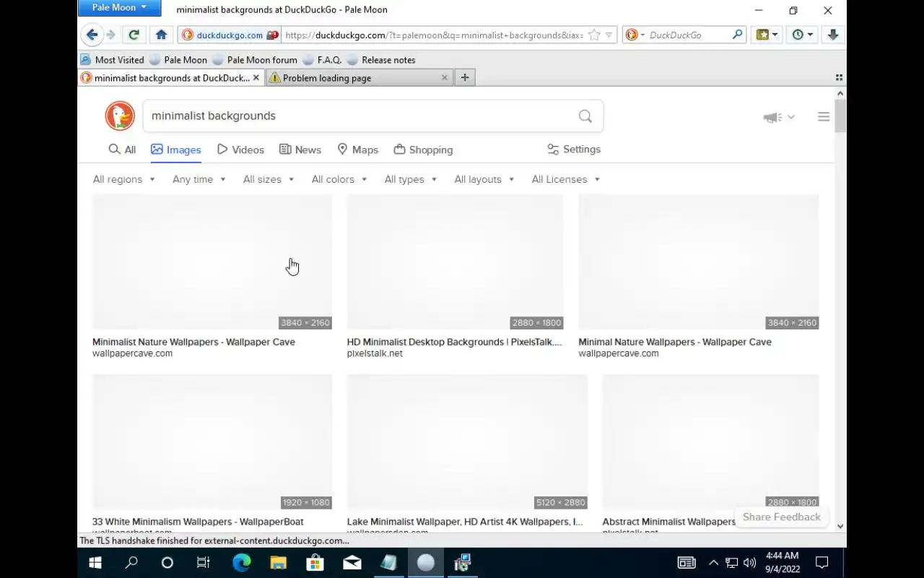Expand All types filter
Screen dimensions: 924x578
tap(410, 179)
